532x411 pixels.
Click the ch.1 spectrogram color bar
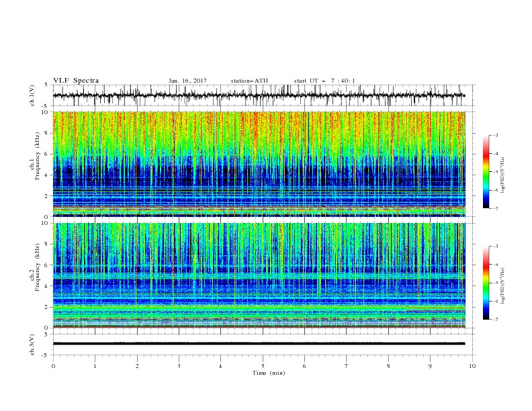pyautogui.click(x=486, y=172)
